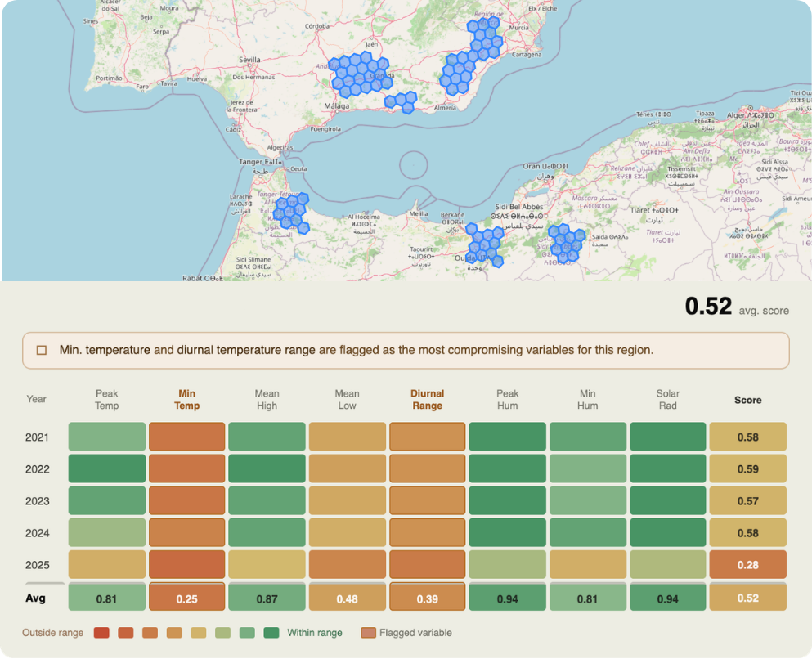This screenshot has width=812, height=659.
Task: Click the Diurnal Range column header
Action: coord(427,400)
